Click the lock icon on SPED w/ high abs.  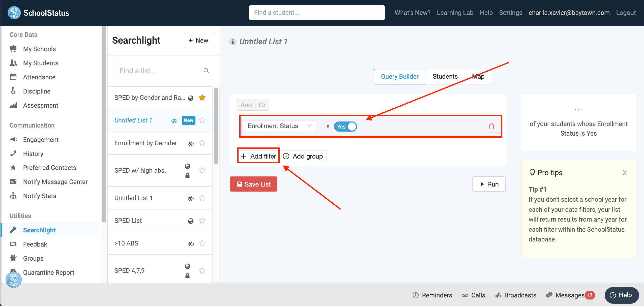tap(187, 175)
